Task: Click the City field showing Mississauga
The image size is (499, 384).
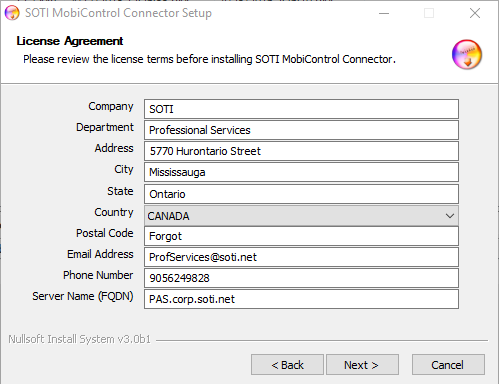Action: (301, 172)
